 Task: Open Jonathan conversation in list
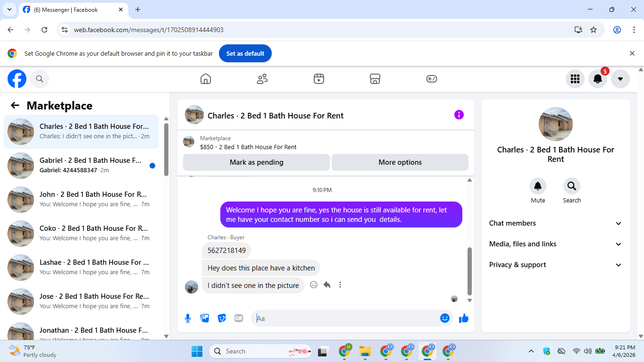pyautogui.click(x=81, y=330)
